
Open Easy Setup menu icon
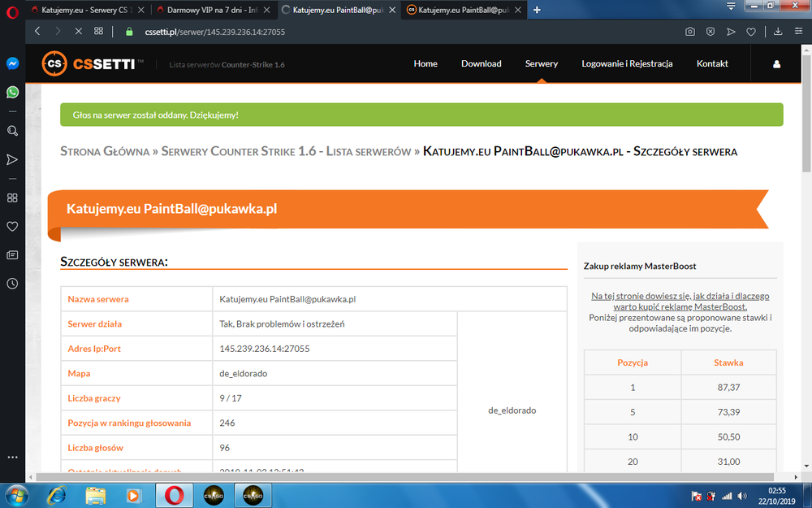(798, 32)
